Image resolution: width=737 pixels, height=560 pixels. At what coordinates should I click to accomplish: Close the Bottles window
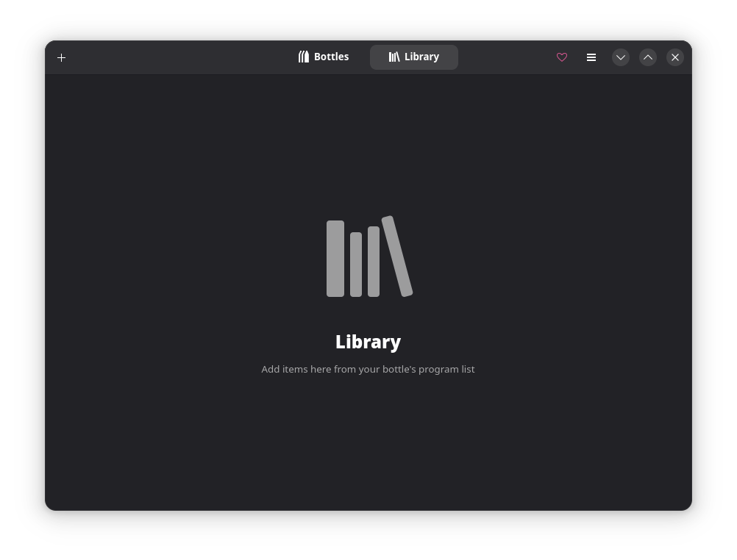(675, 57)
